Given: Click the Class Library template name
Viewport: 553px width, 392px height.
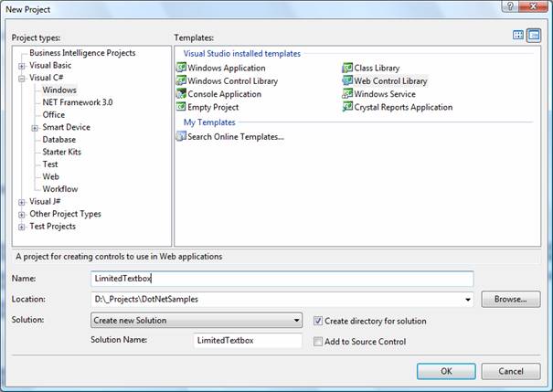Looking at the screenshot, I should tap(377, 68).
